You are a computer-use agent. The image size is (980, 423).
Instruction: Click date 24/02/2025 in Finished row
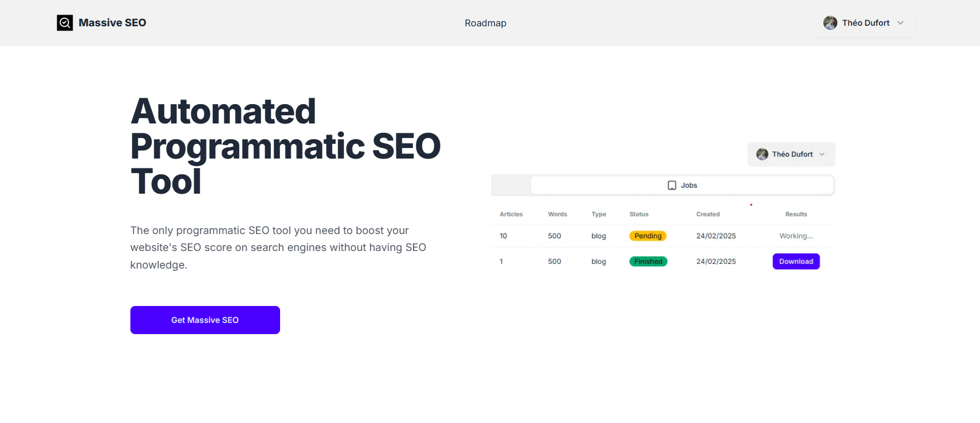[716, 262]
